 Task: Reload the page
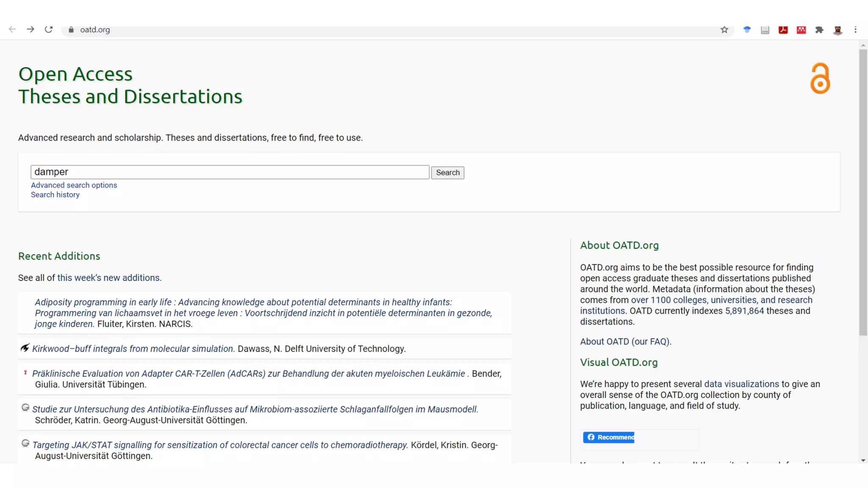[49, 29]
